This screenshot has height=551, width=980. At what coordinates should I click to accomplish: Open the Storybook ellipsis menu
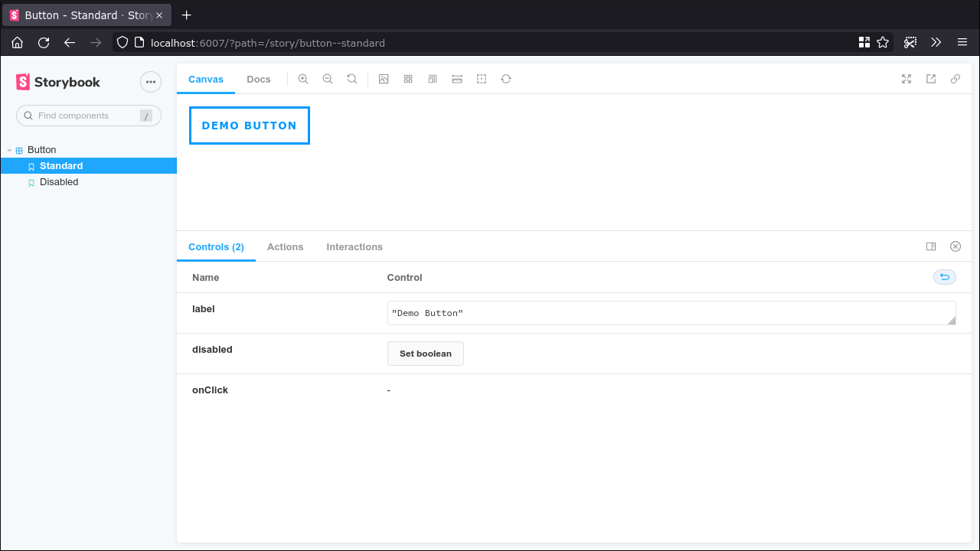pyautogui.click(x=151, y=82)
